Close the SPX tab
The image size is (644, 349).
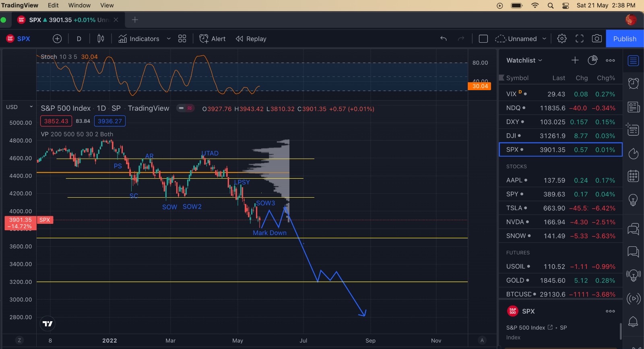pos(116,20)
